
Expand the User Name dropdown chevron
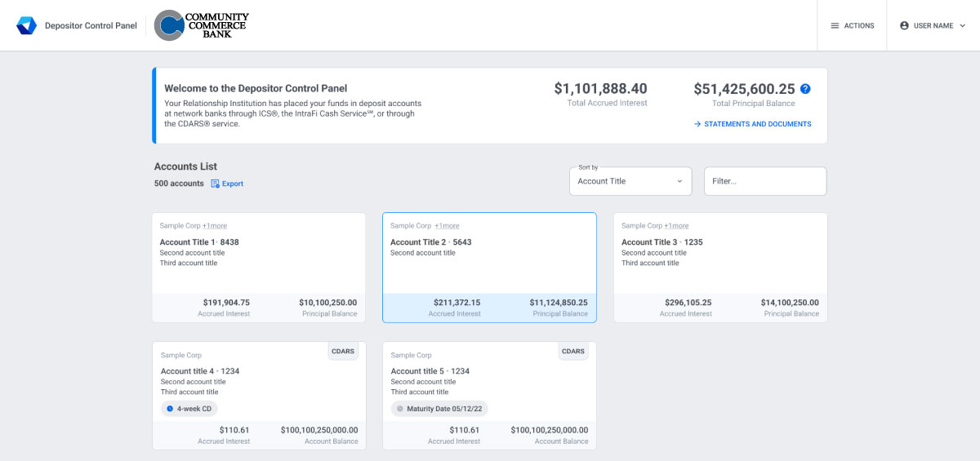963,26
